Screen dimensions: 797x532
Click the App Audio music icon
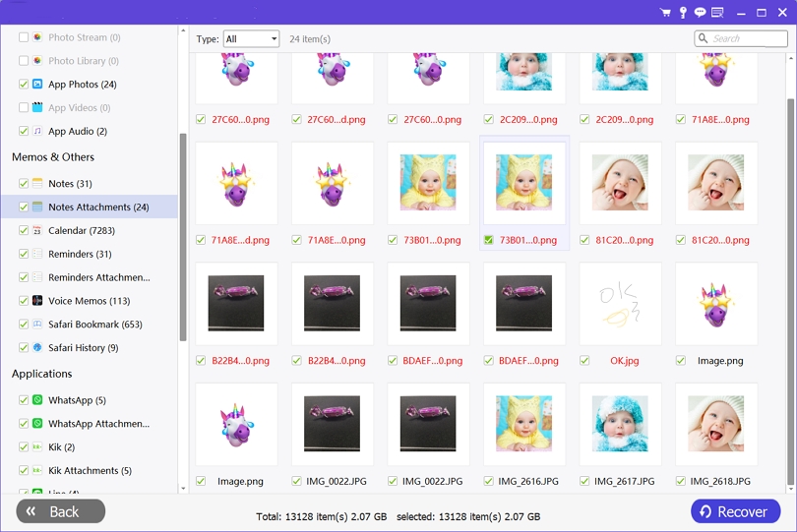tap(37, 131)
